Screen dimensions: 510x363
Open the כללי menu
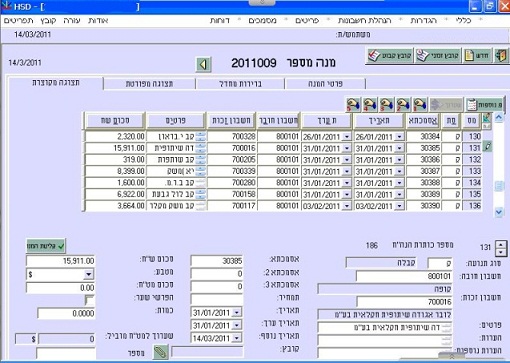pyautogui.click(x=463, y=21)
